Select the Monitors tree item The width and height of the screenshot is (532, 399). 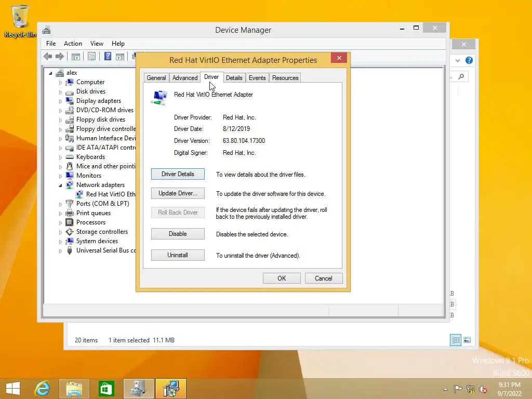point(88,176)
